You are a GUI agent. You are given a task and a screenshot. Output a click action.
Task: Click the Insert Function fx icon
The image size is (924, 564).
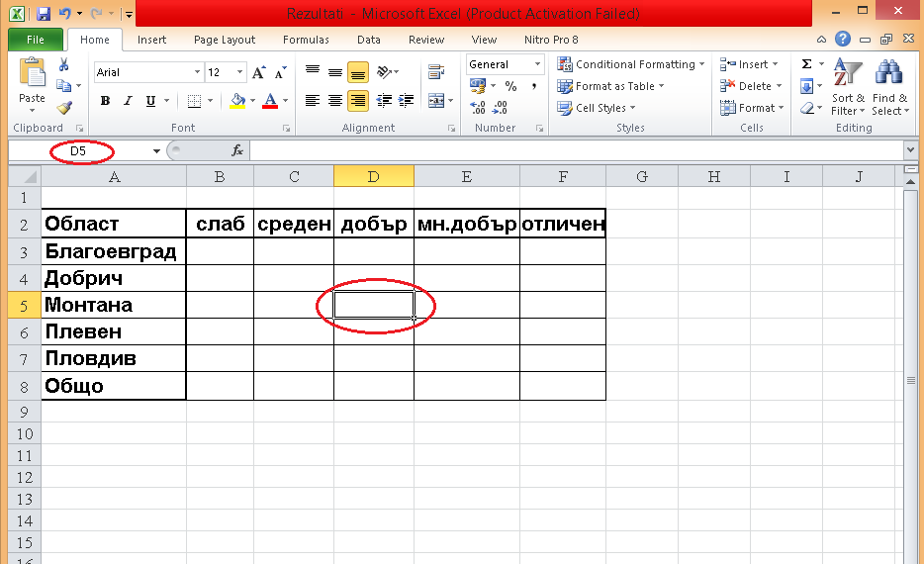pyautogui.click(x=237, y=150)
